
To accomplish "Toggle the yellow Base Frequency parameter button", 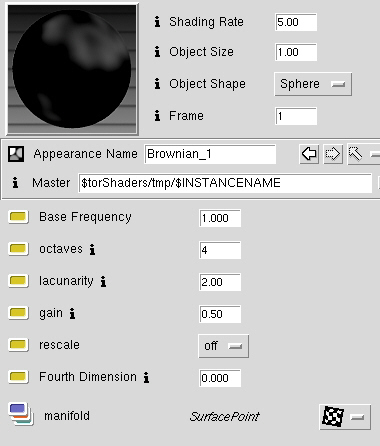I will [18, 217].
